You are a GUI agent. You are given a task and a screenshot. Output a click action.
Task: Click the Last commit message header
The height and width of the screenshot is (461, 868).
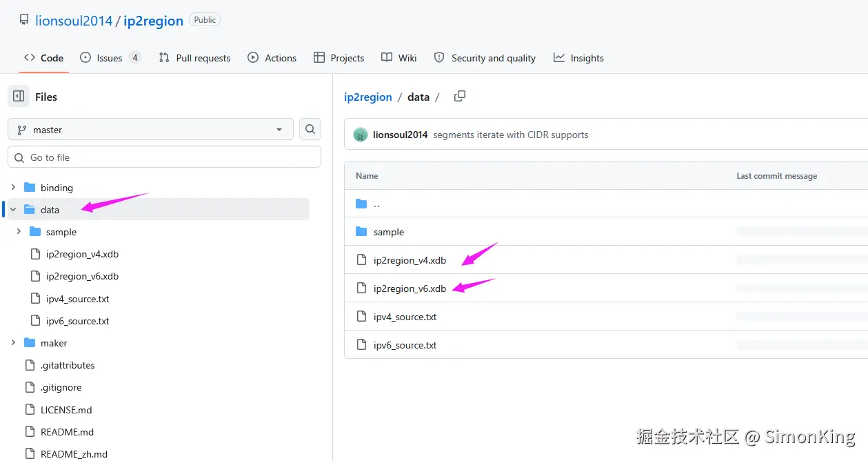pyautogui.click(x=777, y=176)
